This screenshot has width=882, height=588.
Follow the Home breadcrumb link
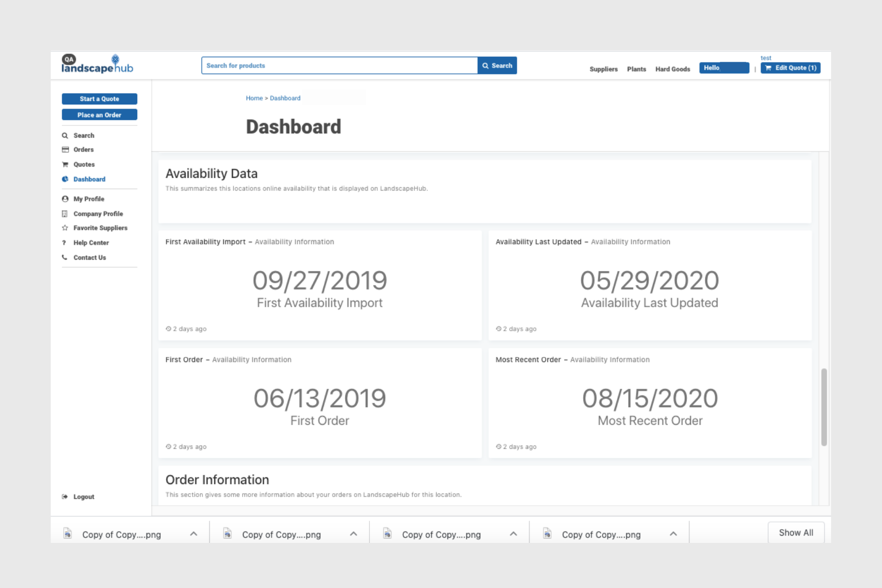[254, 98]
